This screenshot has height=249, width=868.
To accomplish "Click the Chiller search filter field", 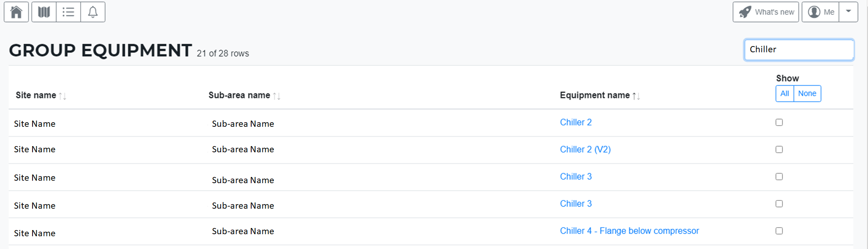I will 799,50.
